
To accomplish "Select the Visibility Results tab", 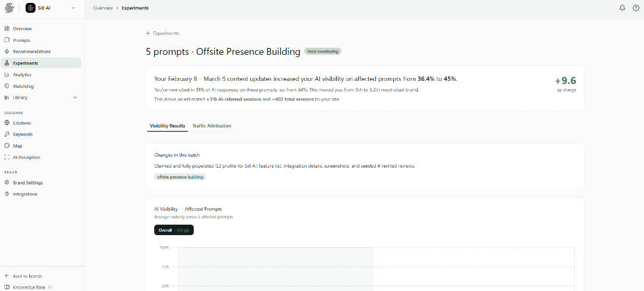I will (168, 126).
